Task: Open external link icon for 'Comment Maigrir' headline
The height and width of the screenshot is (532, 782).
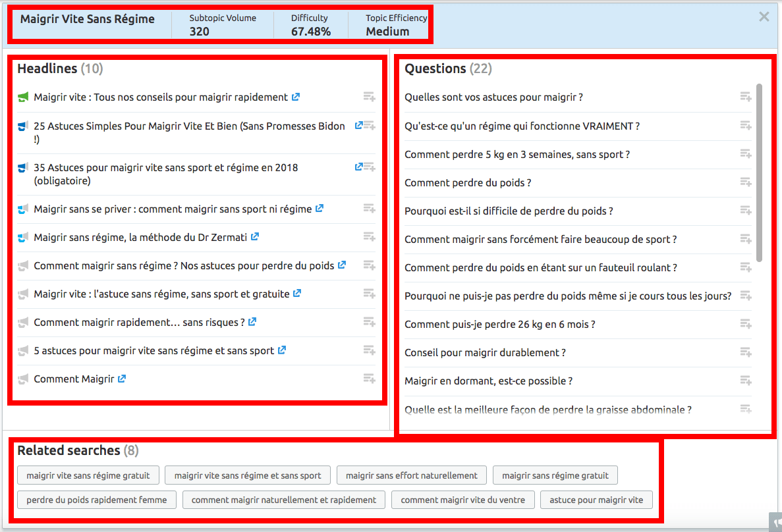Action: click(x=122, y=379)
